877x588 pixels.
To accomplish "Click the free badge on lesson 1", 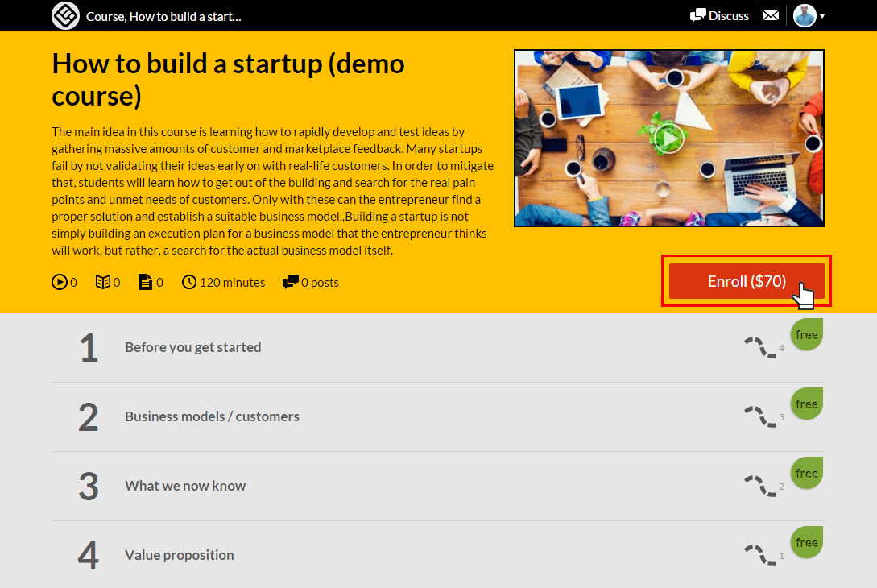I will (x=806, y=335).
